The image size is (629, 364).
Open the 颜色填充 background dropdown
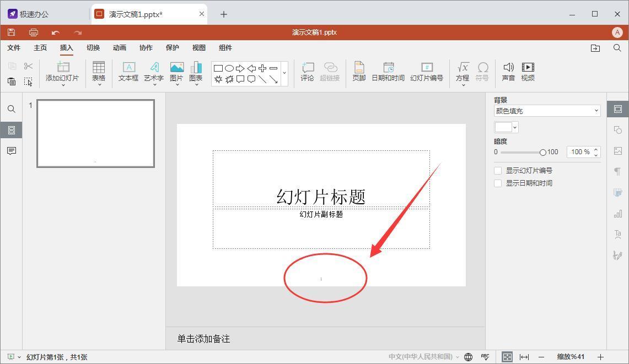point(547,111)
